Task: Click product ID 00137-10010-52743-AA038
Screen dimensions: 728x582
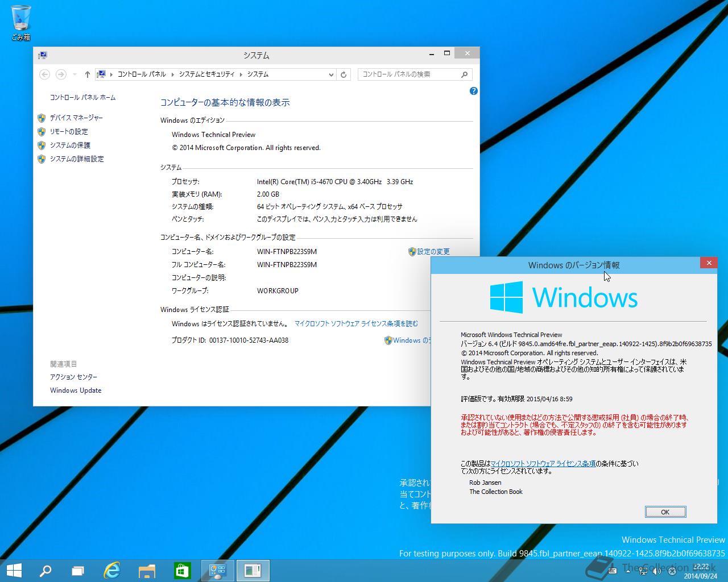Action: pyautogui.click(x=249, y=340)
